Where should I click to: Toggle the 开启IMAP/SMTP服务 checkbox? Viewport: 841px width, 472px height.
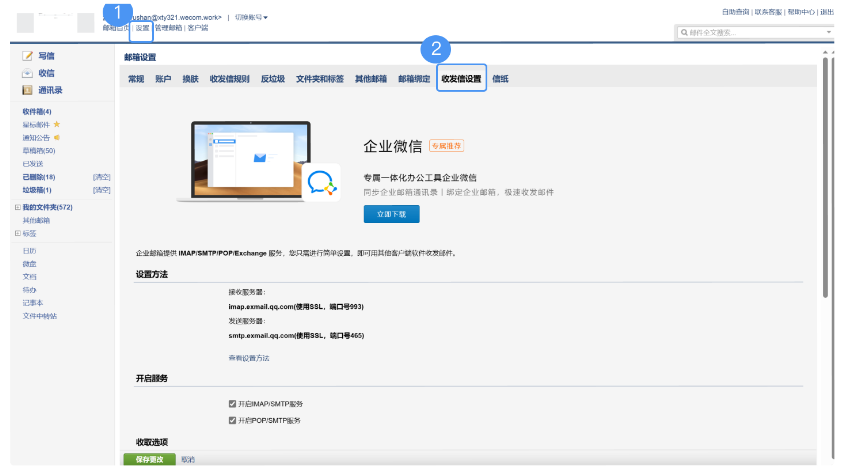[233, 403]
